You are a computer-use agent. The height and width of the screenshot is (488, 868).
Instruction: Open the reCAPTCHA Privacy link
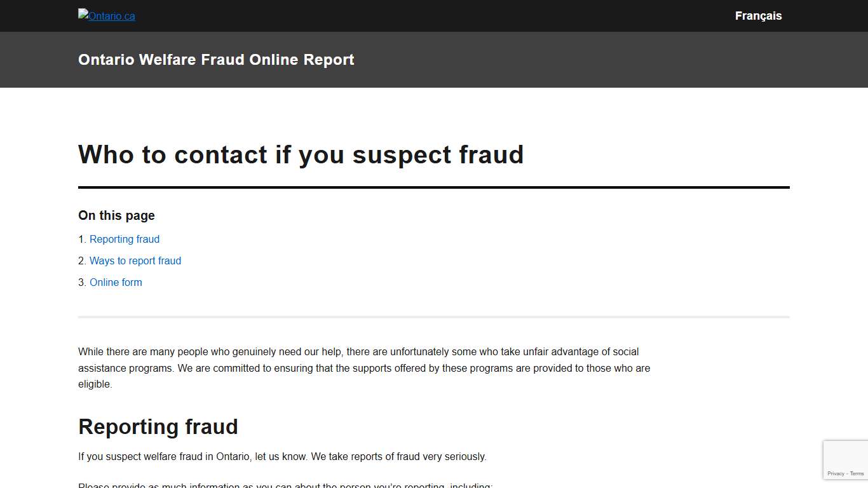(835, 474)
